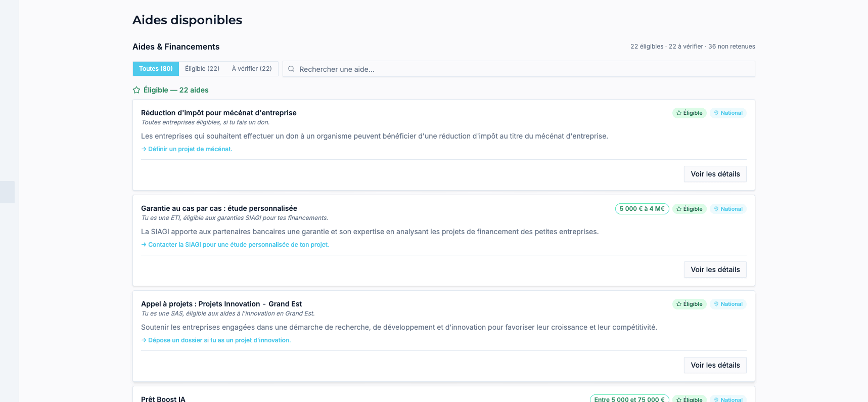Focus the Rechercher une aide search field
This screenshot has width=868, height=402.
(x=519, y=69)
